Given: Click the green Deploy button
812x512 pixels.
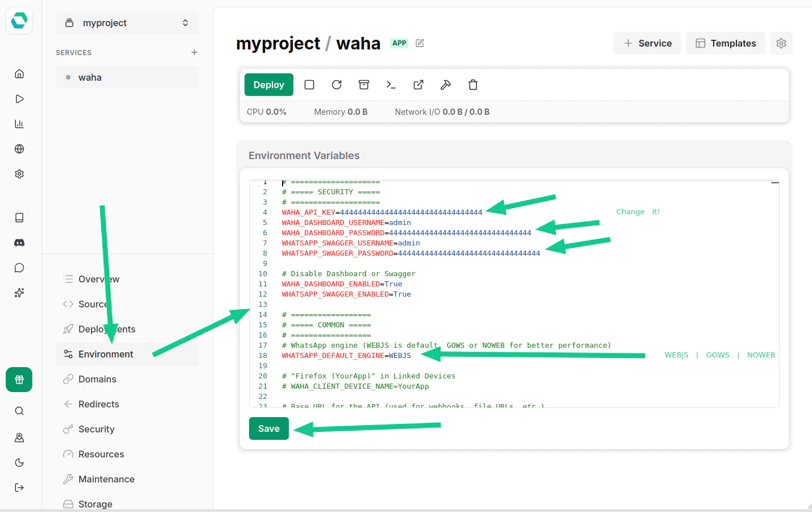Looking at the screenshot, I should [268, 85].
